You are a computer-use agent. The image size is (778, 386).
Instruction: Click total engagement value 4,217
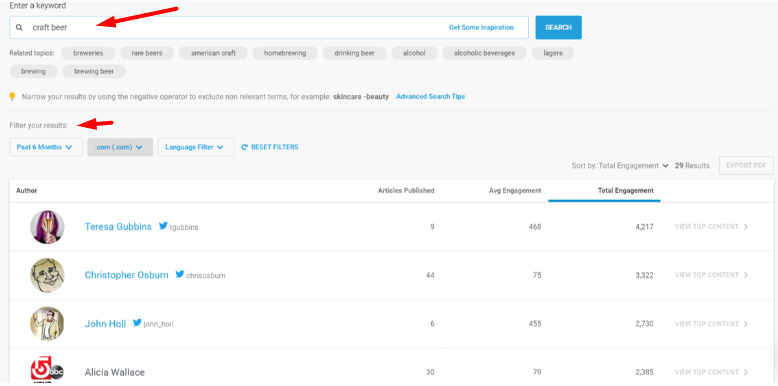point(644,227)
